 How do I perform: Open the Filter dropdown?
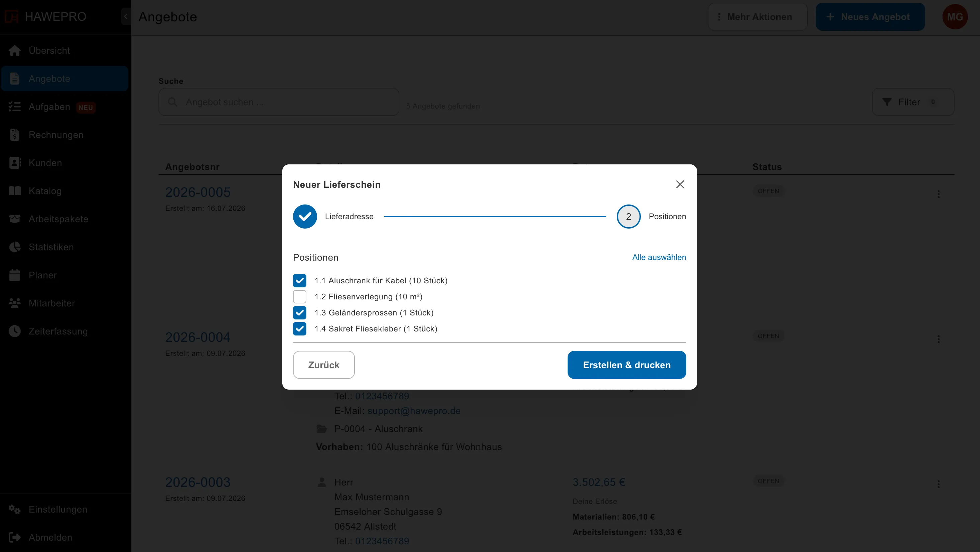[x=913, y=102]
